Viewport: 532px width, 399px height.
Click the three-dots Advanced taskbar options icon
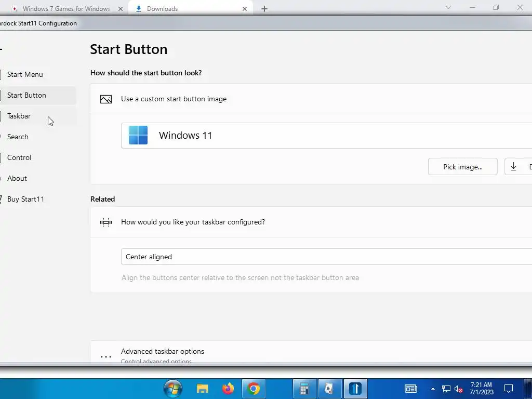[106, 356]
